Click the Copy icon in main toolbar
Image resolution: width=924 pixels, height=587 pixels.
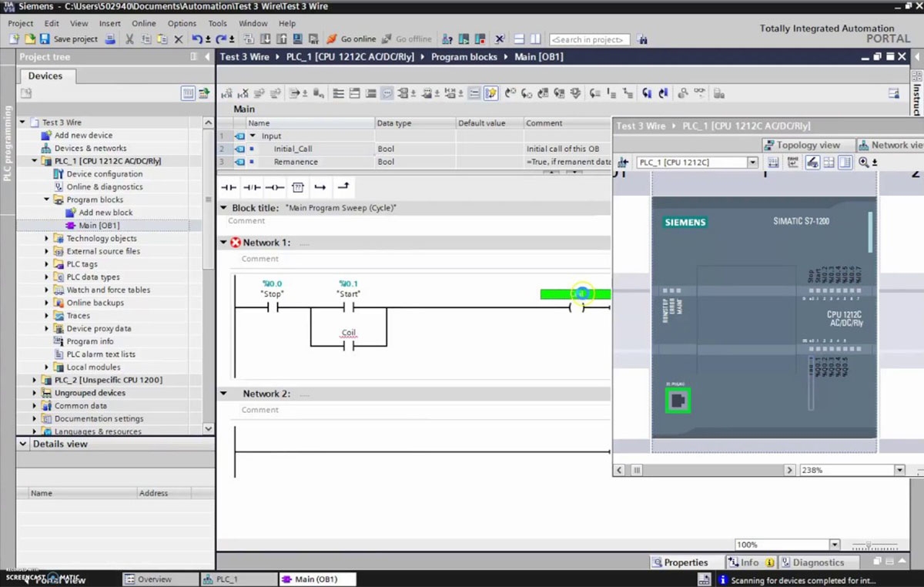pyautogui.click(x=146, y=39)
